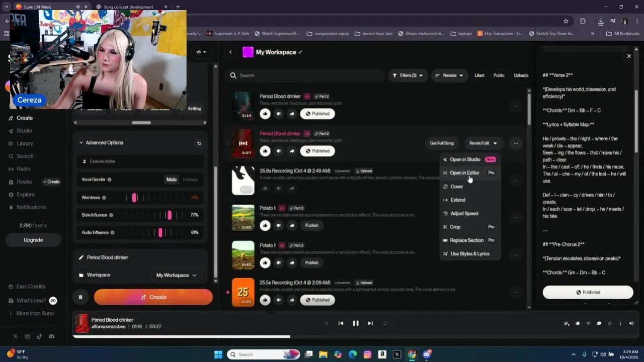Select the Male vocal gender

[x=172, y=179]
